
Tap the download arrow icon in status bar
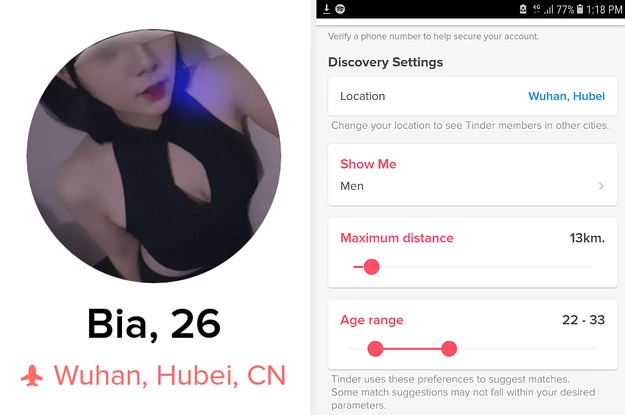326,9
